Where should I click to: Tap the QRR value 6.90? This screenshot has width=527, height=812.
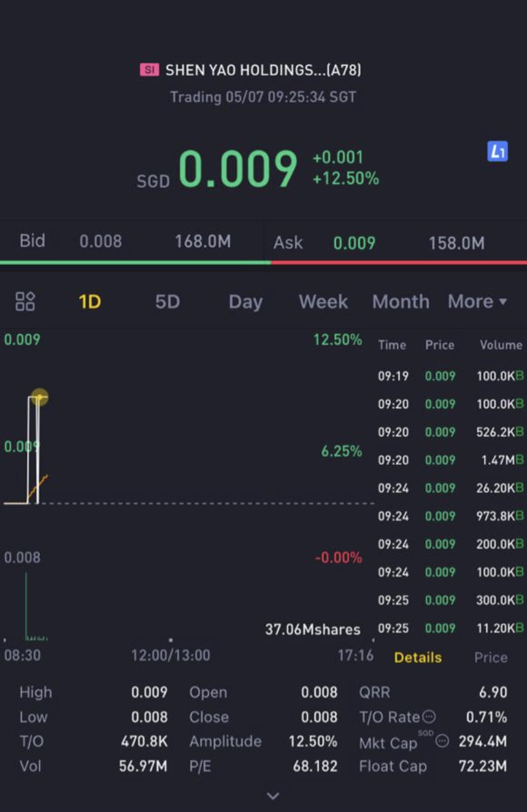(x=493, y=692)
